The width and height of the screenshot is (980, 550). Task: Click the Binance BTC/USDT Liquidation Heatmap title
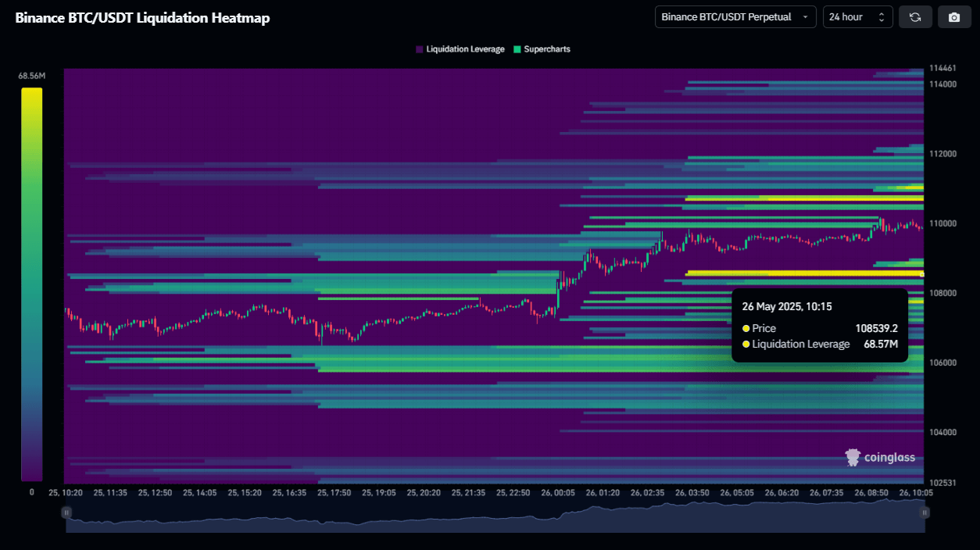tap(142, 18)
